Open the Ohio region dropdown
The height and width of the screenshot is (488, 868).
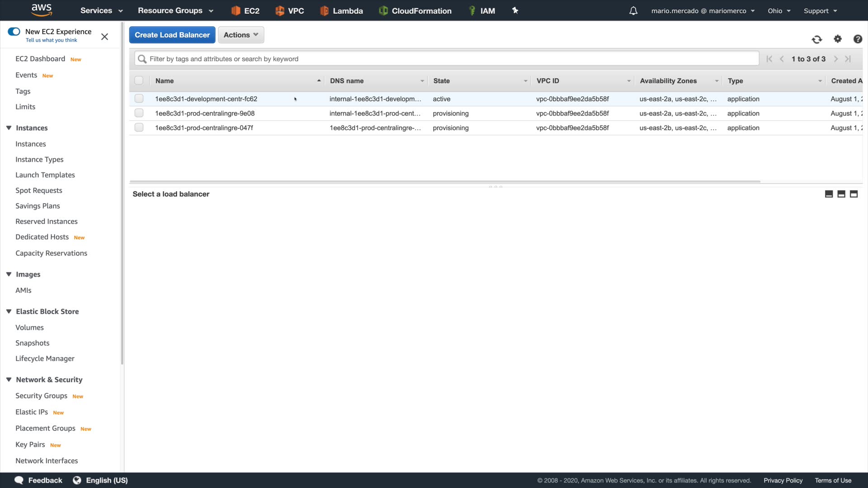coord(778,11)
